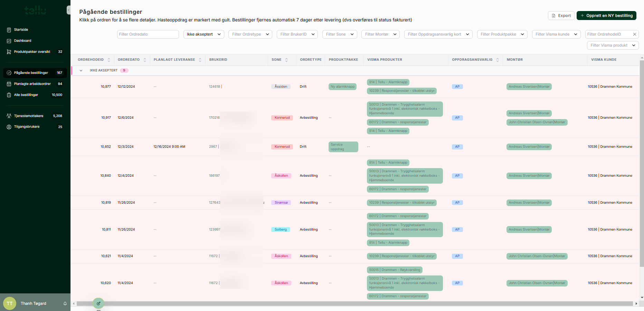Screen dimensions: 644x311
Task: Collapse the IKKE AKSEPTERT group
Action: coord(81,70)
